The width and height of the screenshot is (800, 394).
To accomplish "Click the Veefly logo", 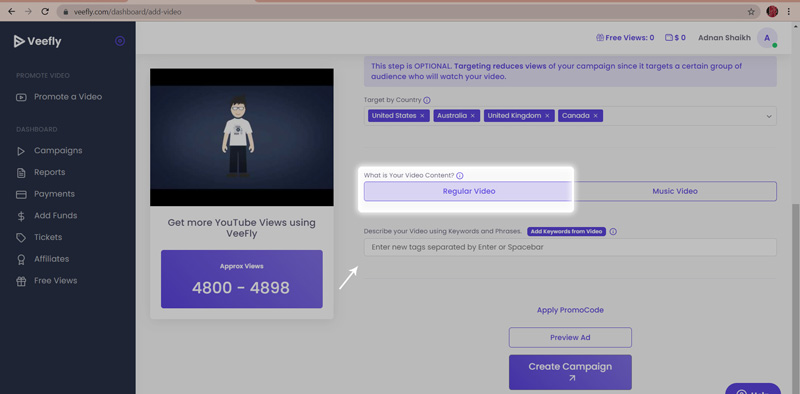I will pos(37,41).
